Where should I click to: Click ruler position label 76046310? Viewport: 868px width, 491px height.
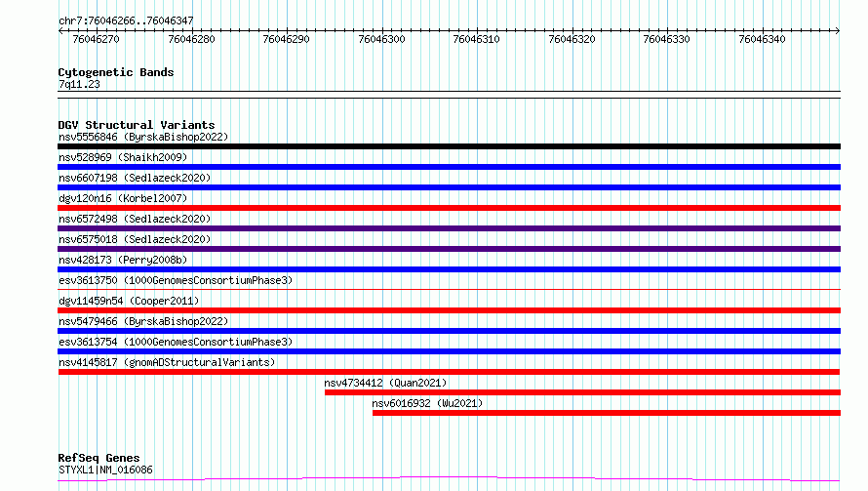click(x=477, y=39)
